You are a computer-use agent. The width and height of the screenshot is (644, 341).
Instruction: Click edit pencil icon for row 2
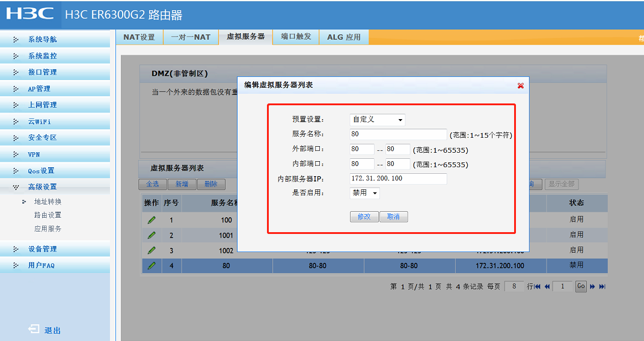(152, 235)
